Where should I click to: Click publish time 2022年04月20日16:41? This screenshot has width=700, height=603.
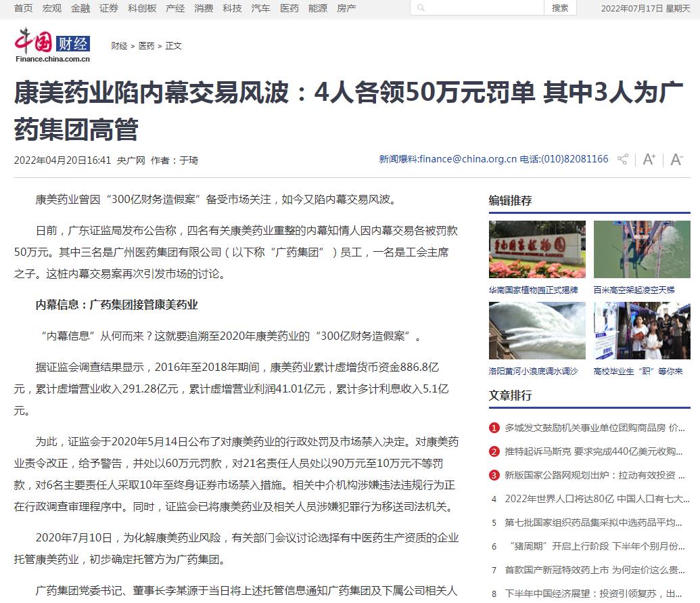(x=62, y=160)
